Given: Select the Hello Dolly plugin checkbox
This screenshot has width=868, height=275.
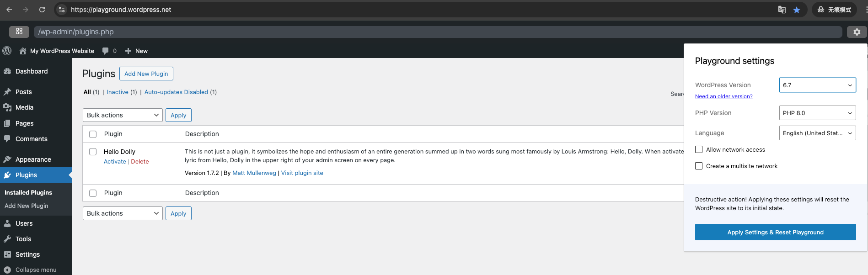Looking at the screenshot, I should click(93, 152).
